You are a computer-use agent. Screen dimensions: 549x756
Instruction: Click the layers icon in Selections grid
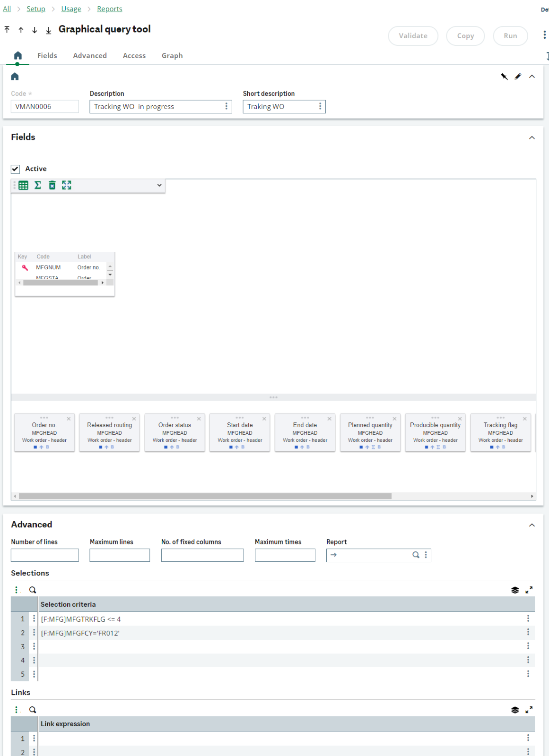click(515, 590)
